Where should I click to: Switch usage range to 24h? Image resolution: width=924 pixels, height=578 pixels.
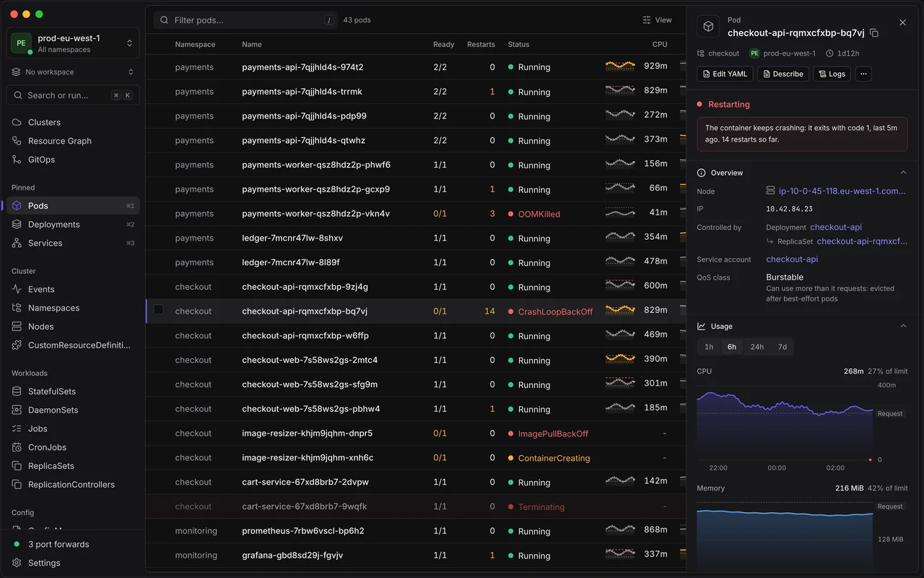757,347
